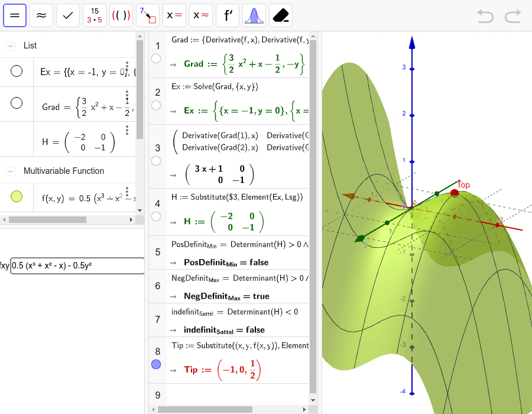
Task: Click algebra view scroll-right arrow
Action: [x=131, y=220]
